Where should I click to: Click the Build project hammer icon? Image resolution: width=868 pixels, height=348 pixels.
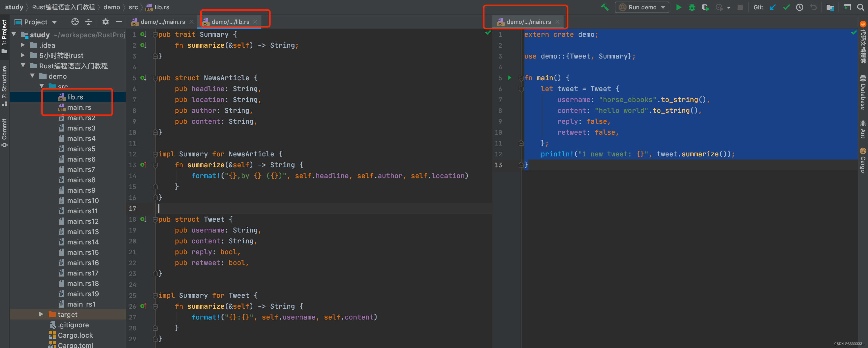tap(605, 7)
